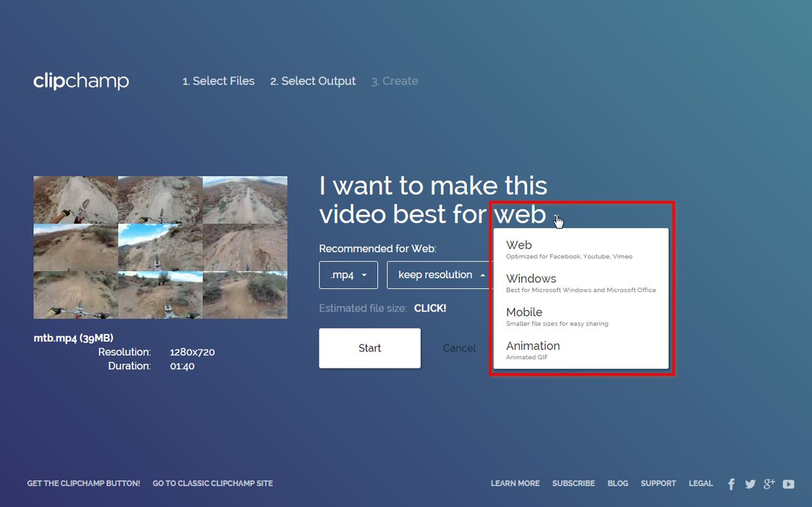Click the estimated file size CLICK! text
This screenshot has height=507, width=812.
tap(430, 308)
